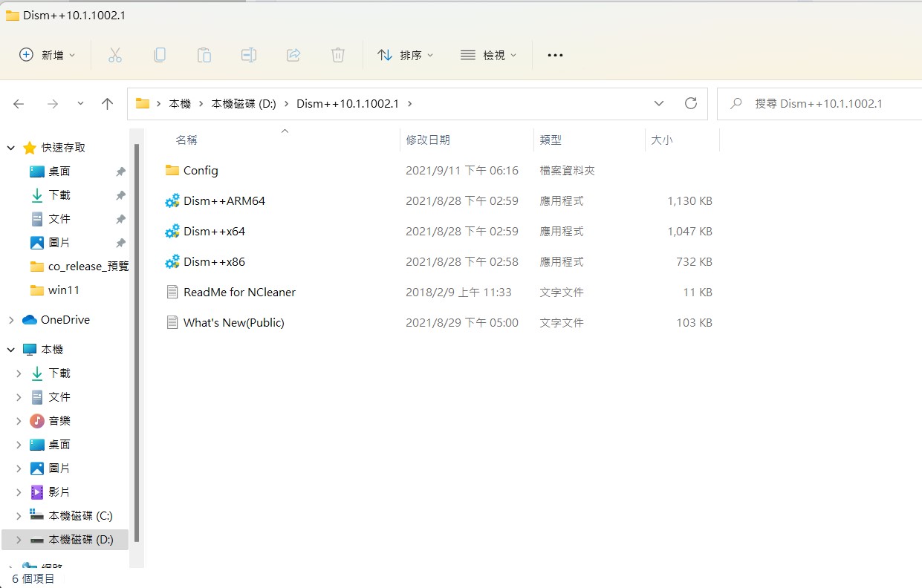Sort by the 修改日期 column header
This screenshot has width=922, height=588.
(428, 140)
